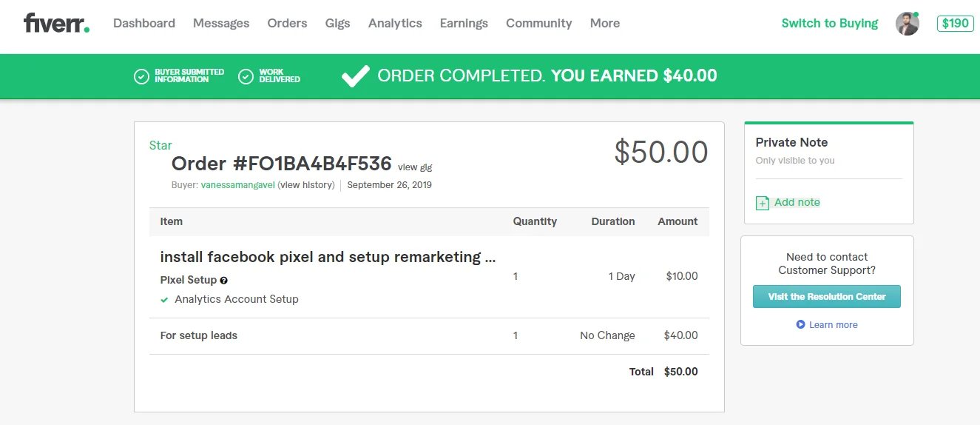This screenshot has height=425, width=980.
Task: Click Switch to Buying link
Action: [x=829, y=23]
